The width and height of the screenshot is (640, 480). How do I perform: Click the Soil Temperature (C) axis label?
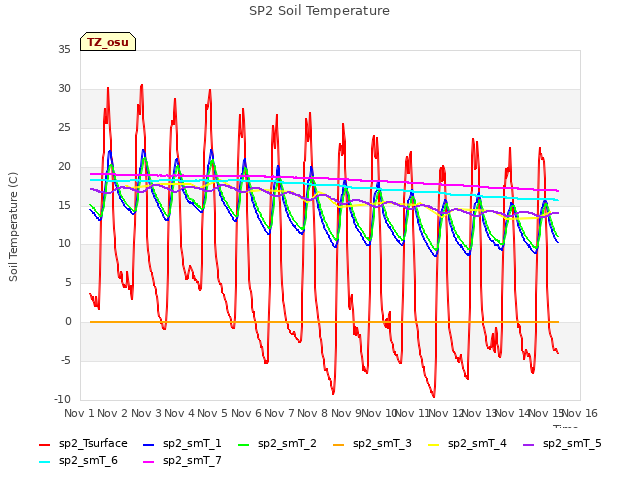pyautogui.click(x=13, y=227)
